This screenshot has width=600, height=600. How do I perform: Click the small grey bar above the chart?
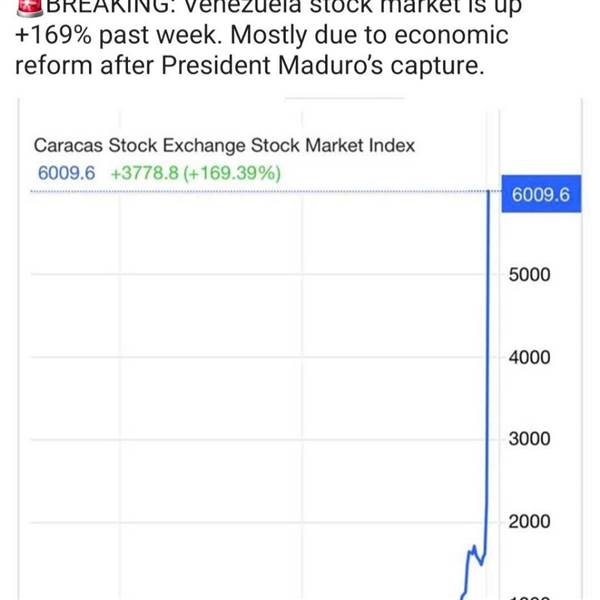pos(345,99)
